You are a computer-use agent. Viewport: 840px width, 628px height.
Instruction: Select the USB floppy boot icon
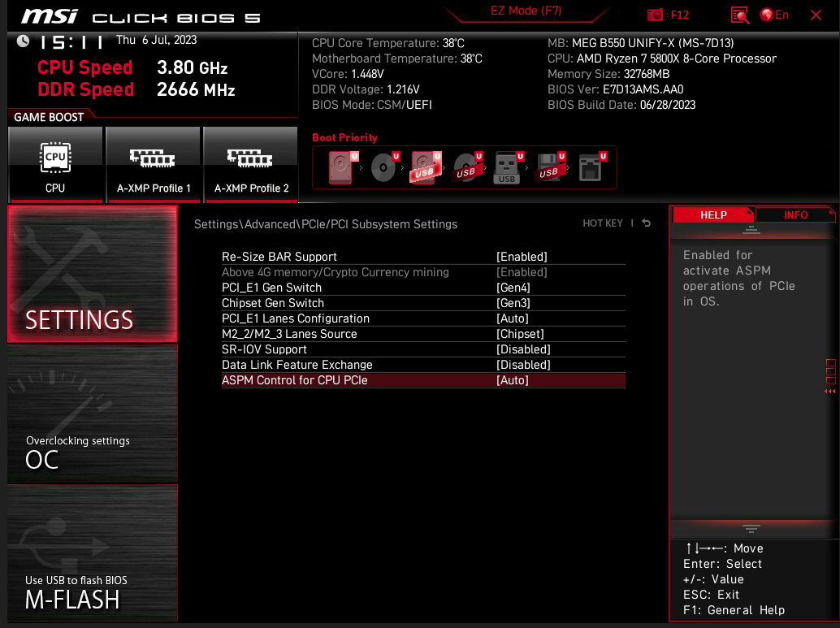[550, 167]
